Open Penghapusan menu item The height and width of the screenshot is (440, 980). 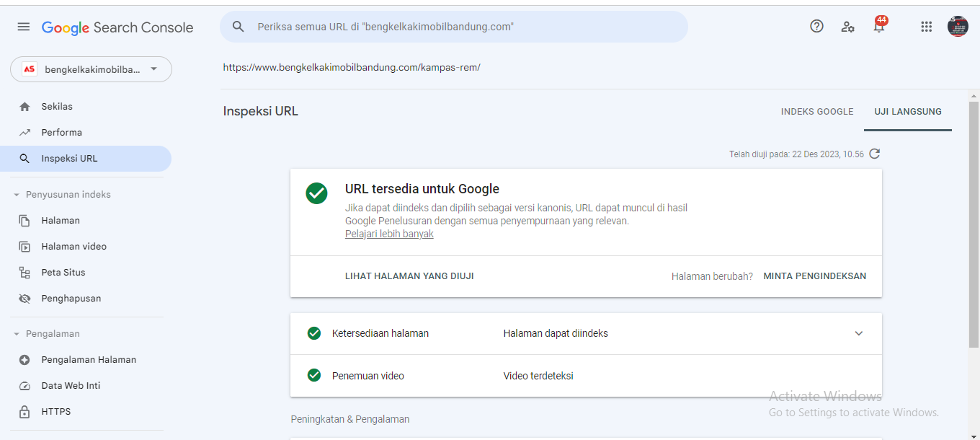tap(86, 299)
